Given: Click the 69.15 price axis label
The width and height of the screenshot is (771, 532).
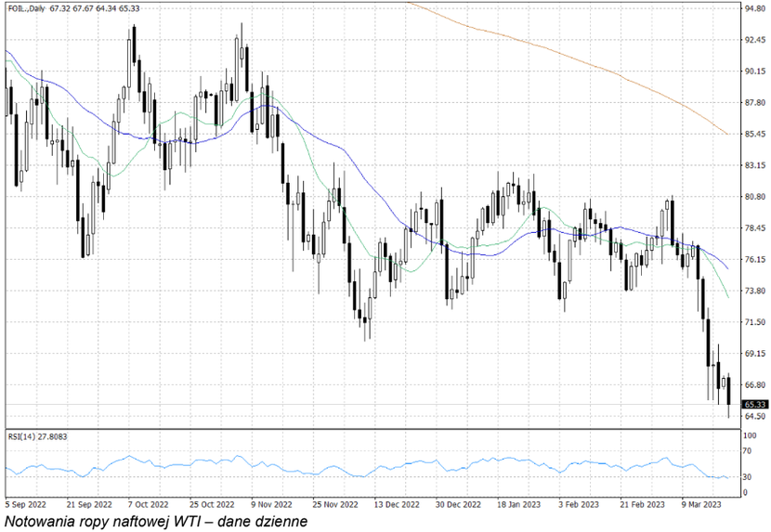Looking at the screenshot, I should coord(755,354).
